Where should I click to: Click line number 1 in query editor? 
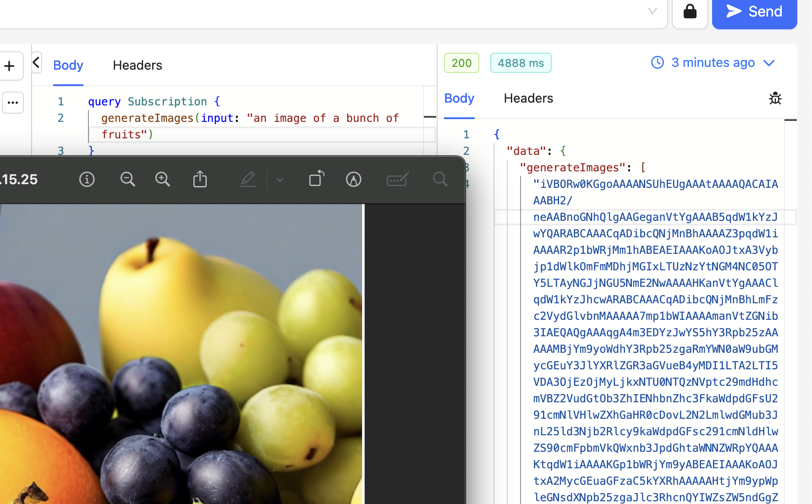click(x=60, y=102)
